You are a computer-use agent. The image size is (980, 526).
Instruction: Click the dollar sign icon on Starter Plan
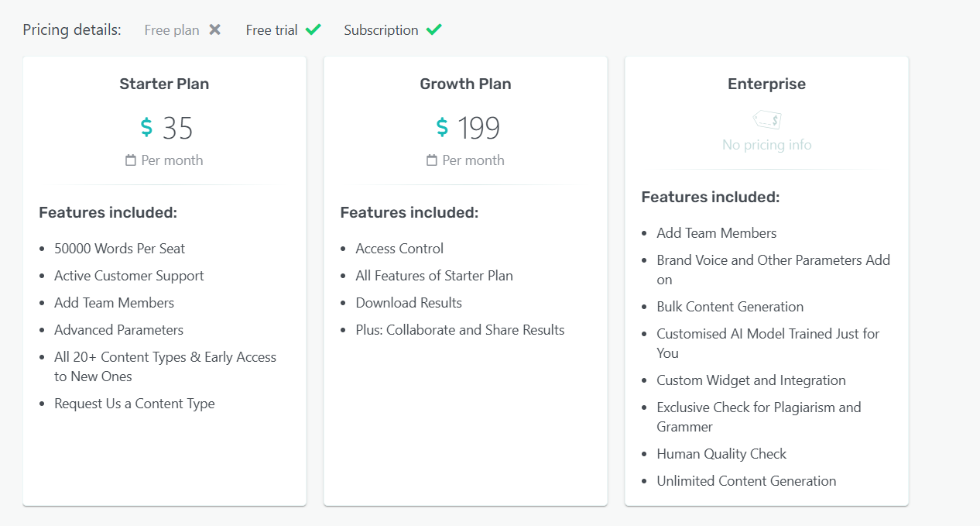146,127
